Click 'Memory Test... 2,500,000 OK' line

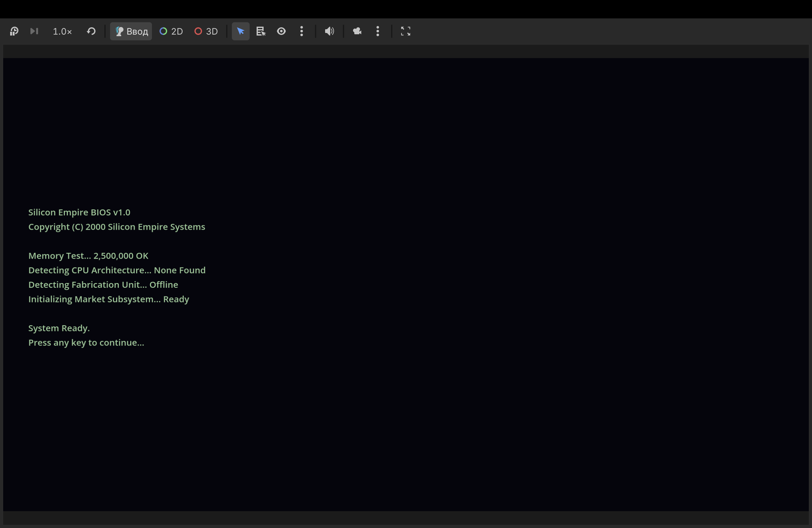(88, 256)
